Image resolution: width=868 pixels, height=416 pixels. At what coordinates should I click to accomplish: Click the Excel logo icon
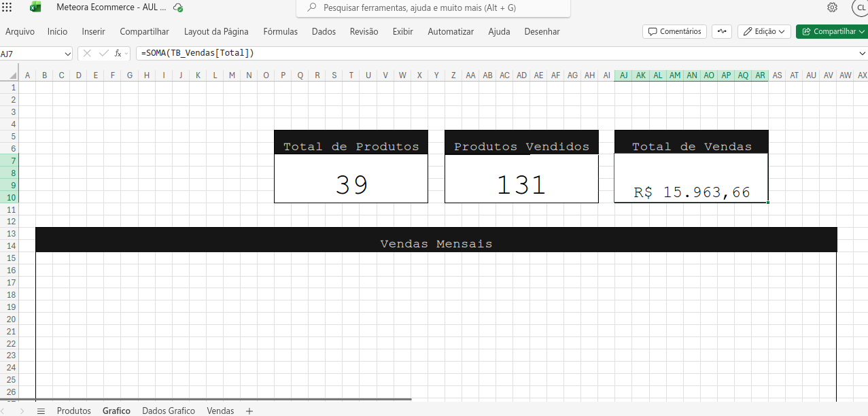35,7
